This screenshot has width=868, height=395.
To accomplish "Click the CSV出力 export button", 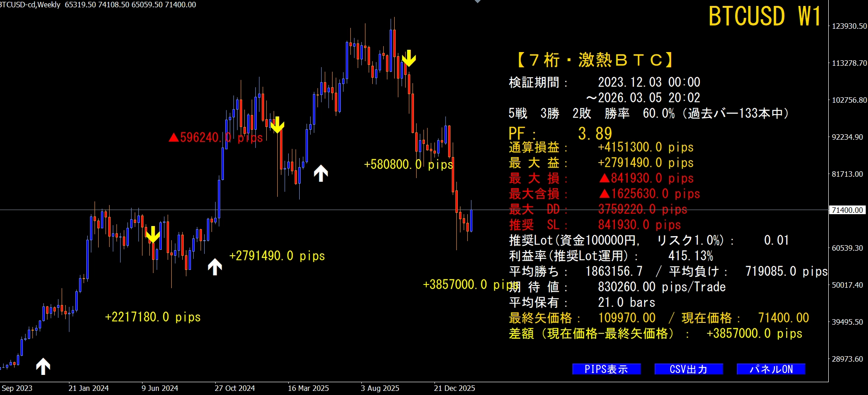I will (x=688, y=369).
